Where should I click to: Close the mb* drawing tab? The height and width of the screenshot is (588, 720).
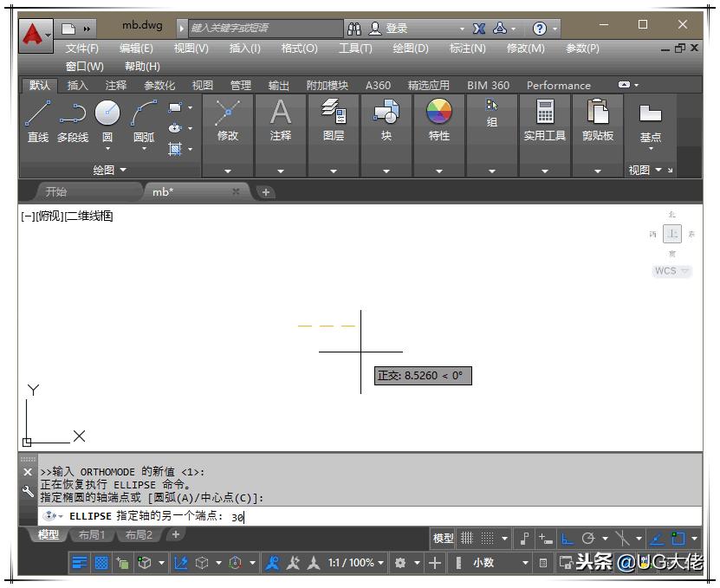click(x=236, y=191)
